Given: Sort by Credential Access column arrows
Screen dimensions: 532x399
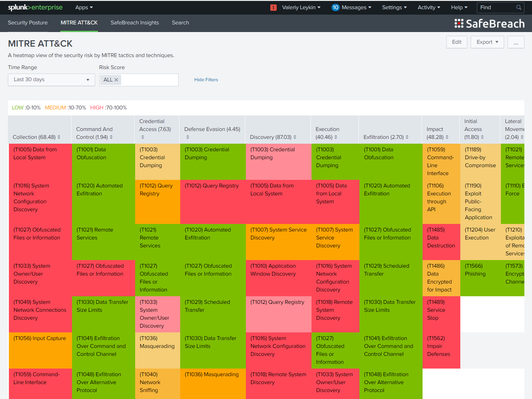Looking at the screenshot, I should (143, 137).
